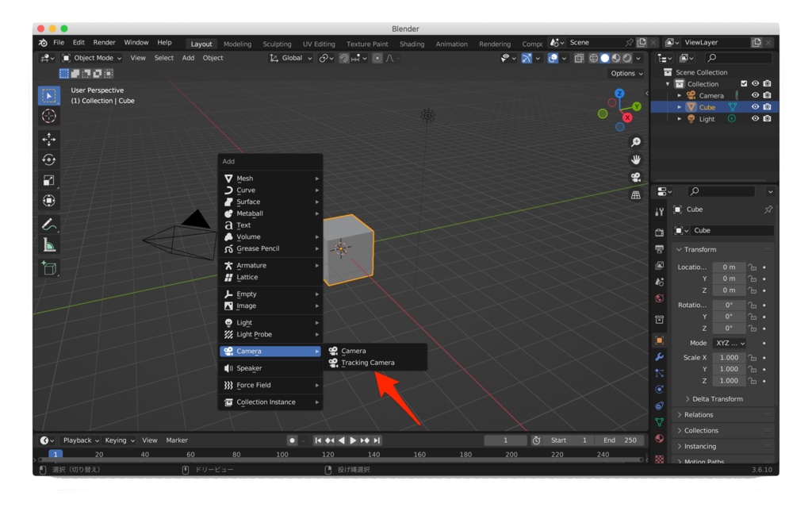Hide the Light object in the outliner
812x519 pixels.
coord(756,118)
